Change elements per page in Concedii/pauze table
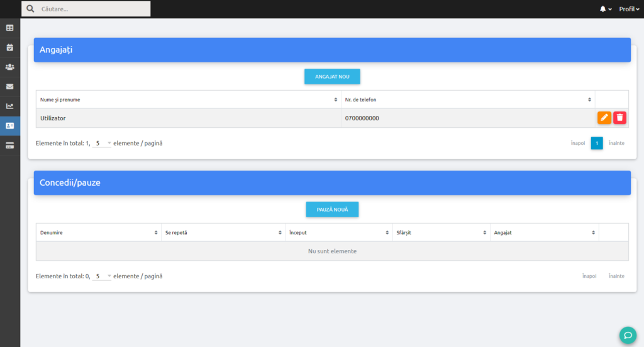644x347 pixels. point(103,276)
